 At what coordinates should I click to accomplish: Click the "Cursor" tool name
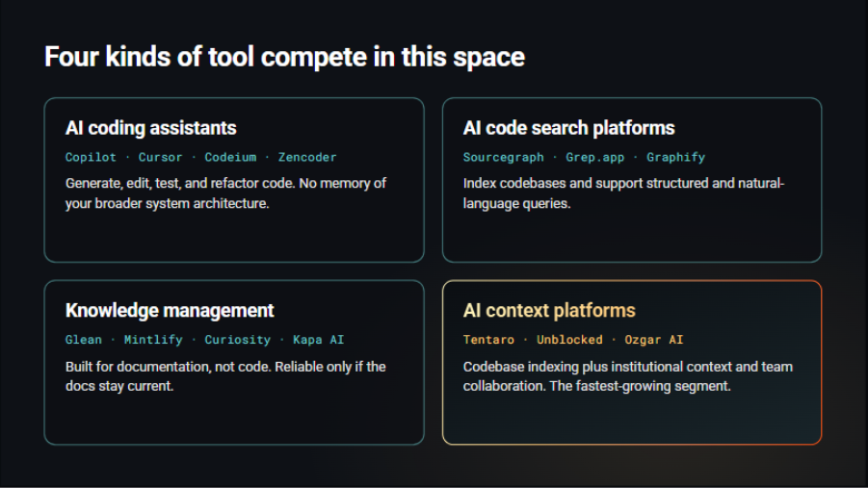tap(161, 157)
